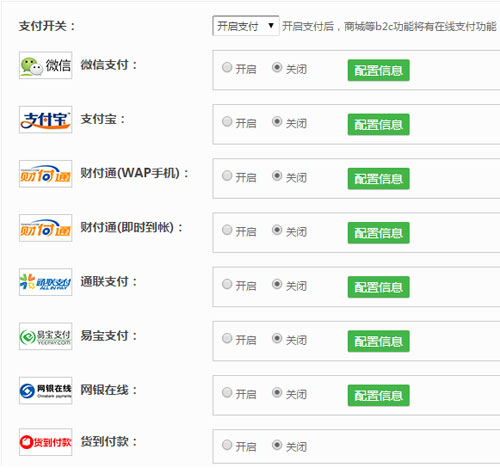Select 关闭 radio for 财付通(即时到帐)

point(277,230)
